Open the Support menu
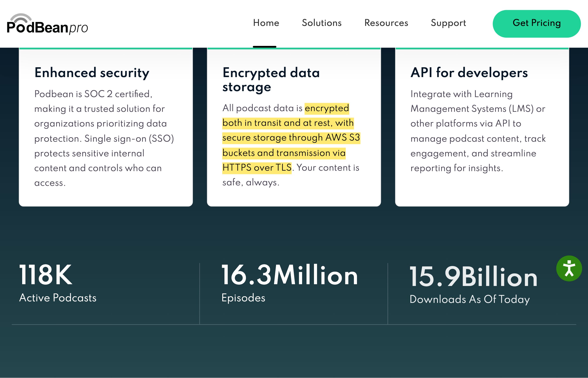Screen dimensions: 588x378 click(448, 23)
